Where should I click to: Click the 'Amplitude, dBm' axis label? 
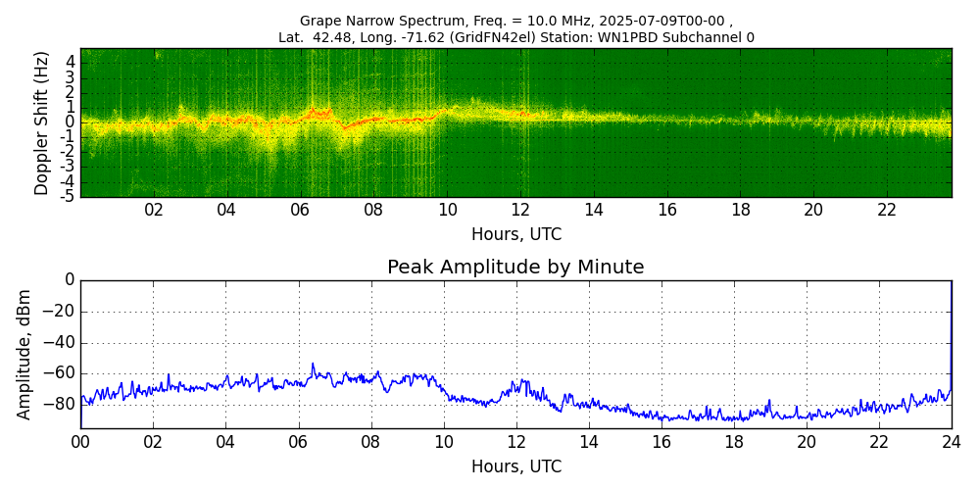[25, 354]
